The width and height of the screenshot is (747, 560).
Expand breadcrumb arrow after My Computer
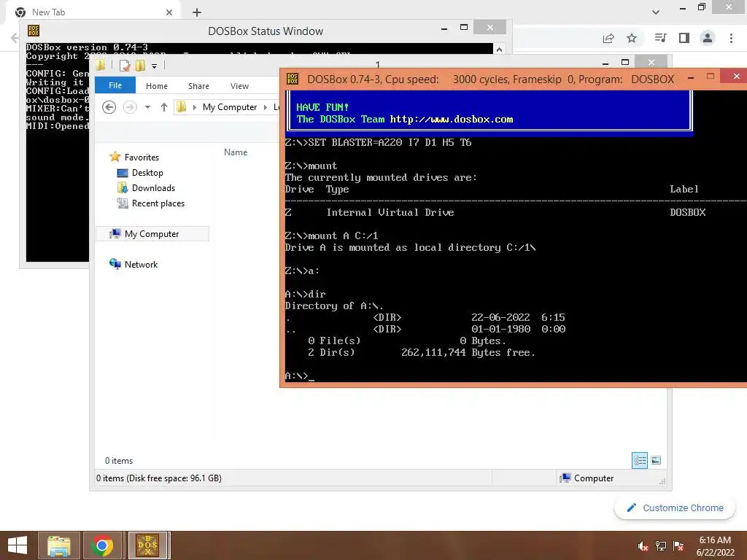click(266, 107)
